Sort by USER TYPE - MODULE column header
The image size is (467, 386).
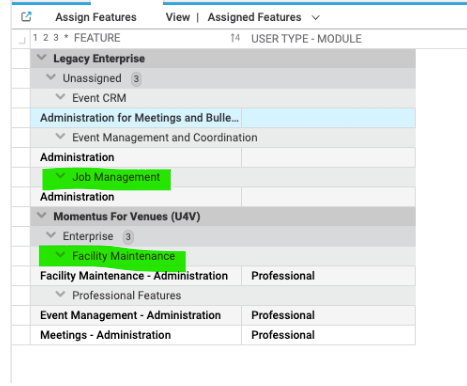tap(306, 39)
